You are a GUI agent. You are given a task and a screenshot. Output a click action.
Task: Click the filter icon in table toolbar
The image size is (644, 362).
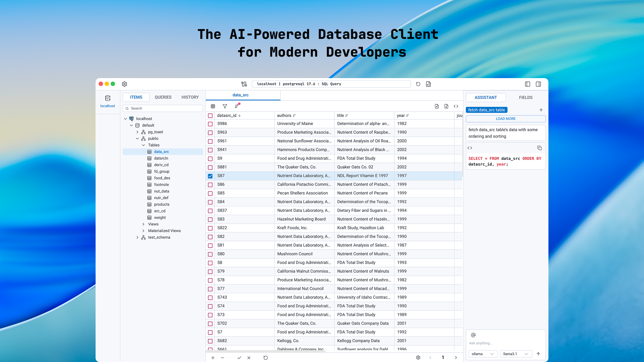point(225,106)
